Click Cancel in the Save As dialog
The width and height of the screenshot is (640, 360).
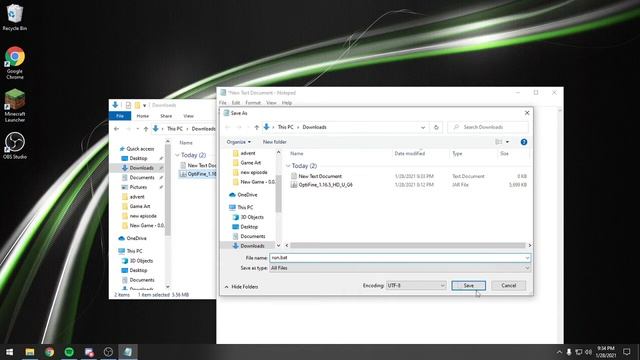[509, 285]
